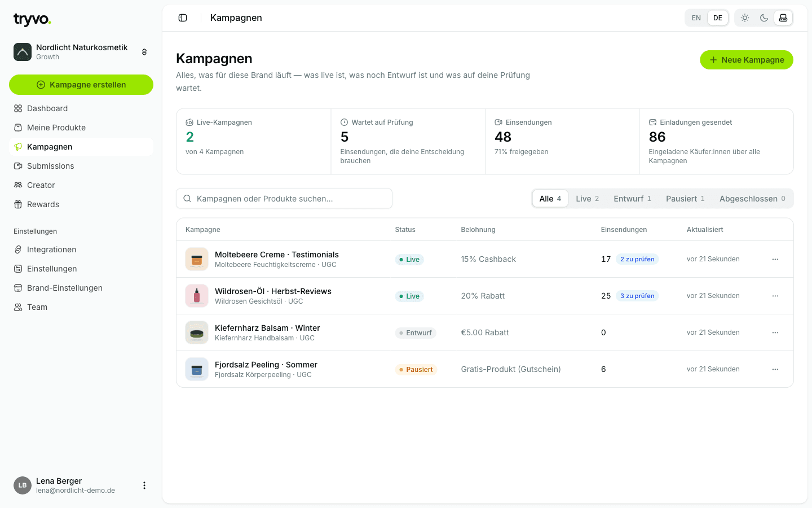This screenshot has height=508, width=812.
Task: Open row actions for Wildrosen-Öl
Action: coord(775,296)
